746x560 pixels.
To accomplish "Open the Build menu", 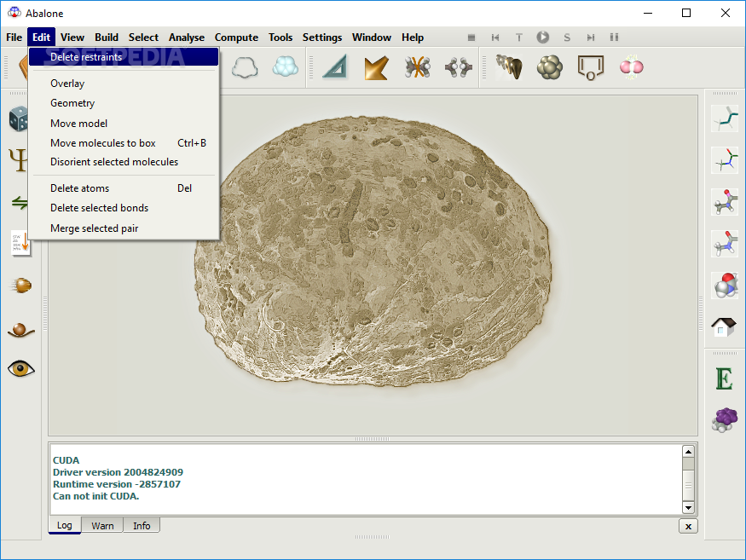I will 107,38.
